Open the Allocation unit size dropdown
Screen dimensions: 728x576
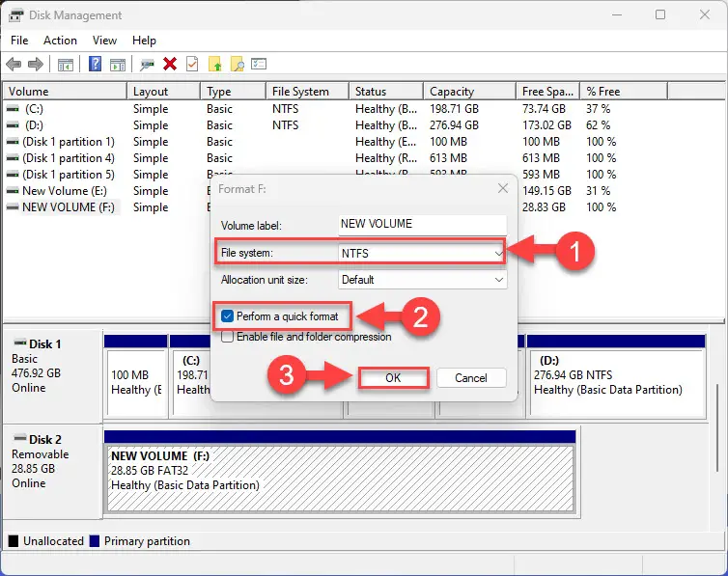coord(422,280)
